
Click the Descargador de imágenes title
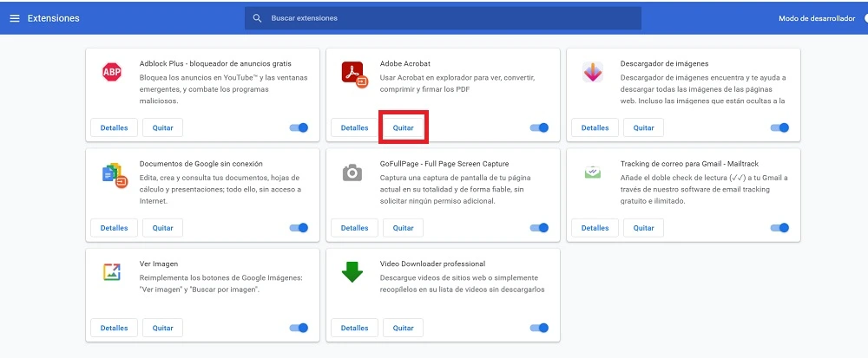664,63
